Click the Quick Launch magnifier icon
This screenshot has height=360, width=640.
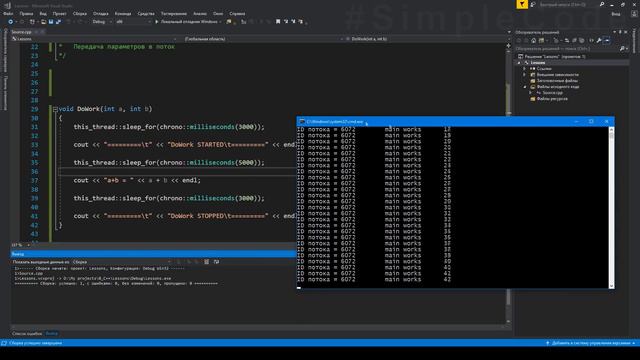[602, 4]
